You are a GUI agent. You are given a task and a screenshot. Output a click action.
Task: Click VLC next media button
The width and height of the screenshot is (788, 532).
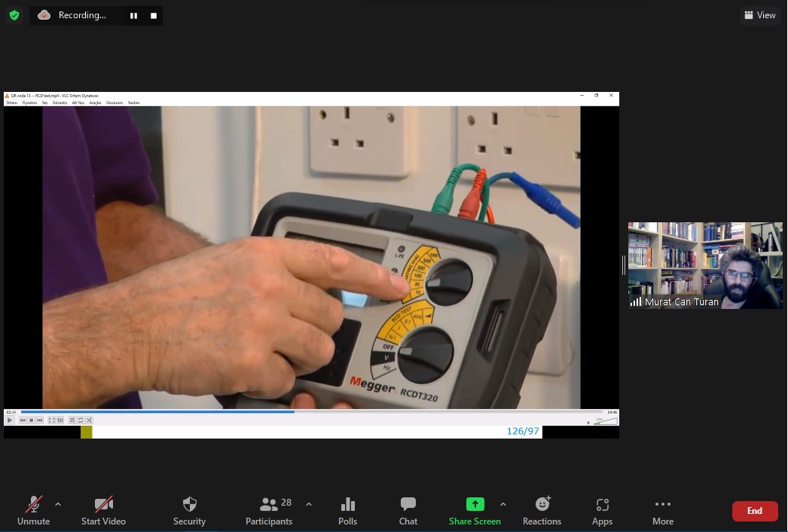[40, 420]
